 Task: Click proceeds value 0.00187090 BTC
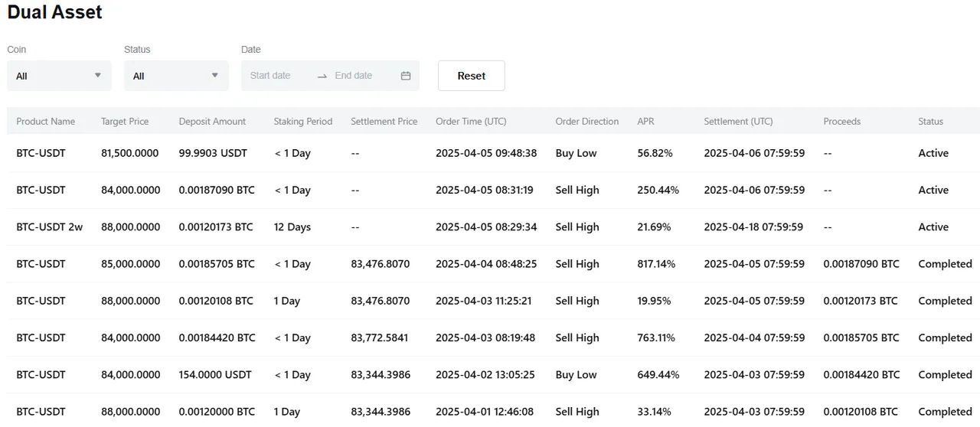pos(861,264)
